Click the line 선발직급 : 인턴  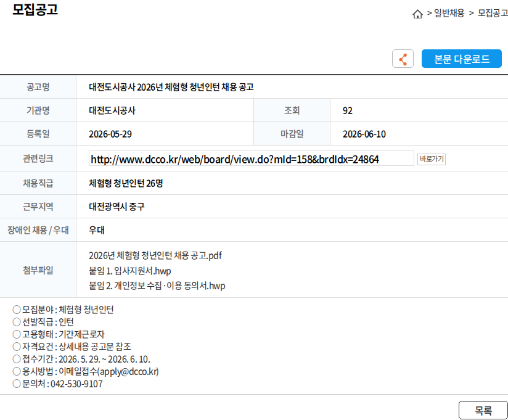(x=43, y=322)
